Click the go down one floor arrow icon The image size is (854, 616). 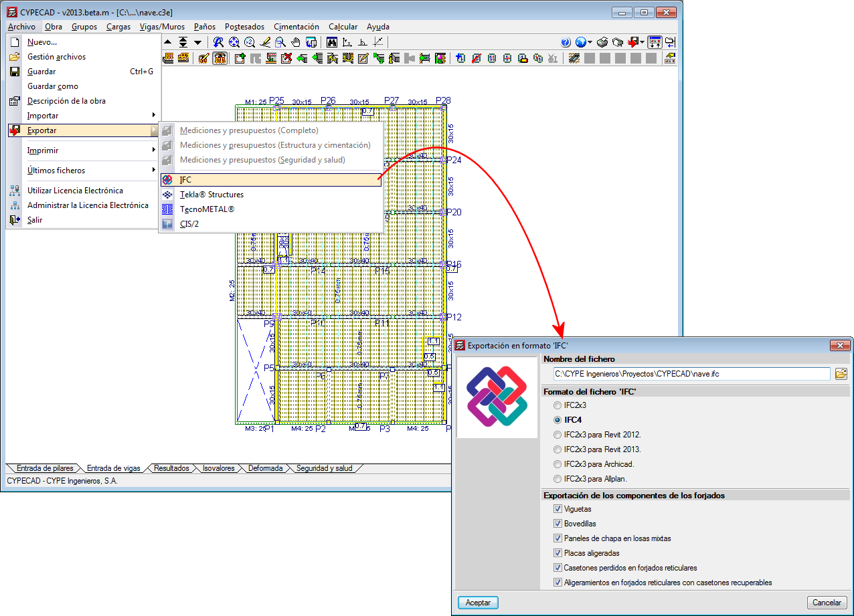tap(198, 42)
